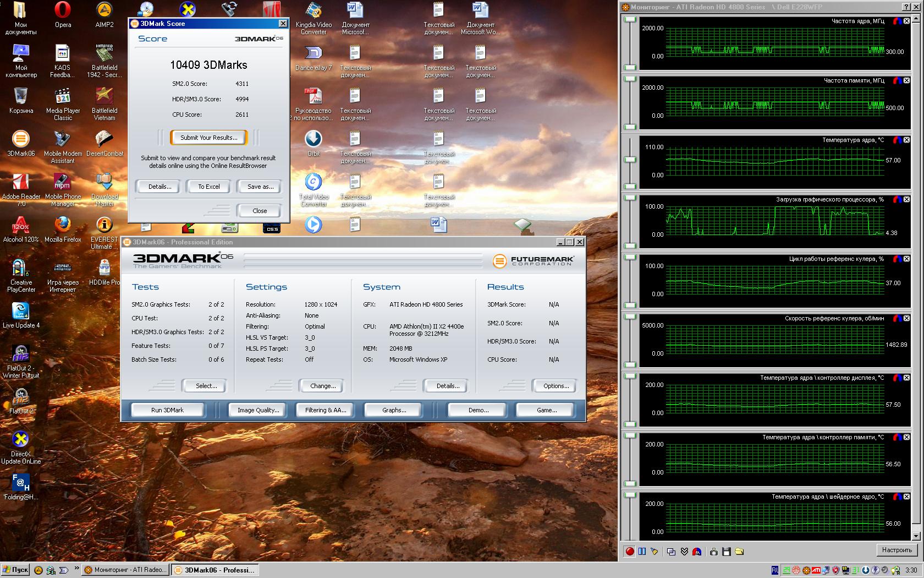924x578 pixels.
Task: Click ATI tray icon in system tray
Action: 816,570
